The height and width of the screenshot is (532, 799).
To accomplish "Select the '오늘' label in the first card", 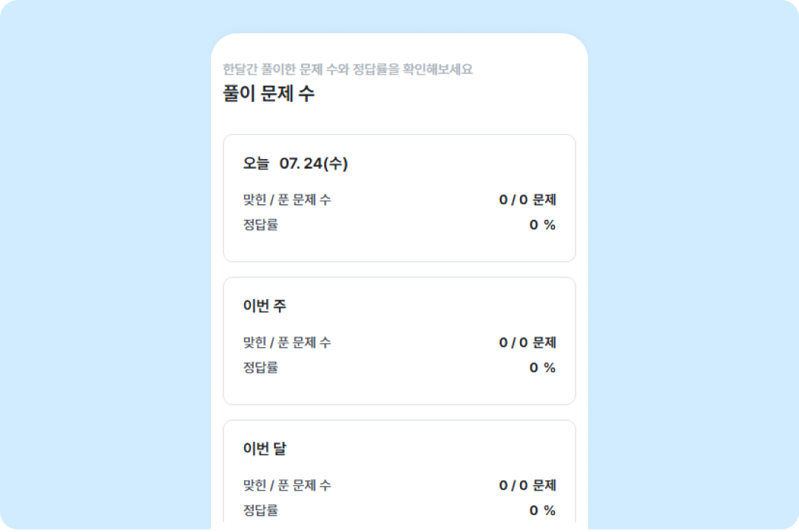I will (256, 164).
